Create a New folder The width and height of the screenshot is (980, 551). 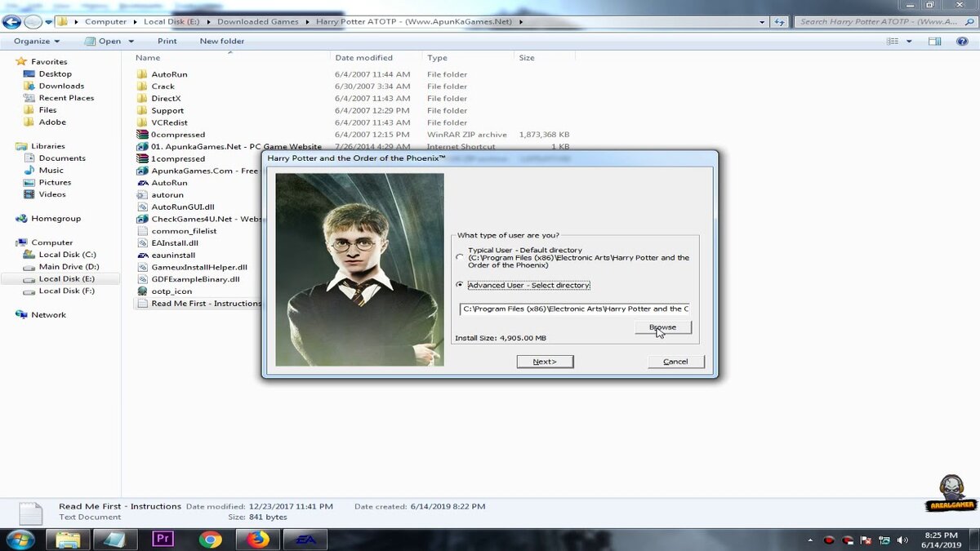point(222,41)
